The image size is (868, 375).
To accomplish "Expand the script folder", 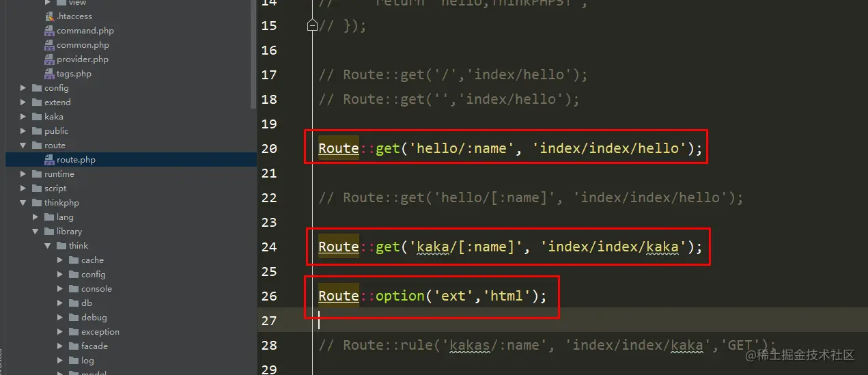I will pos(23,189).
